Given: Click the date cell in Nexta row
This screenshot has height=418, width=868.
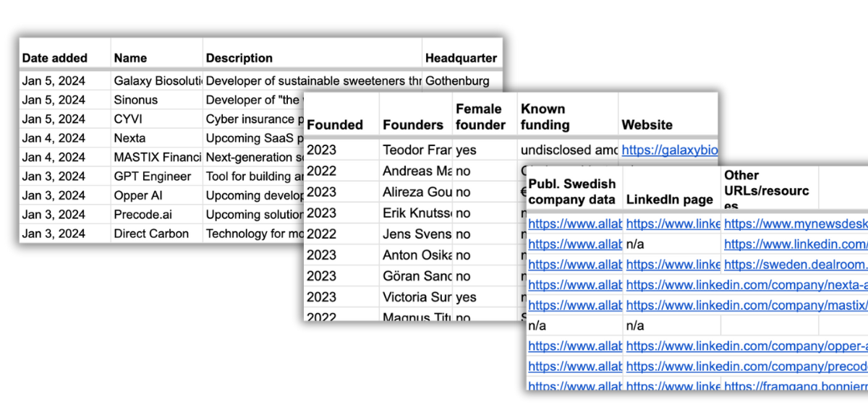Looking at the screenshot, I should pyautogui.click(x=65, y=137).
